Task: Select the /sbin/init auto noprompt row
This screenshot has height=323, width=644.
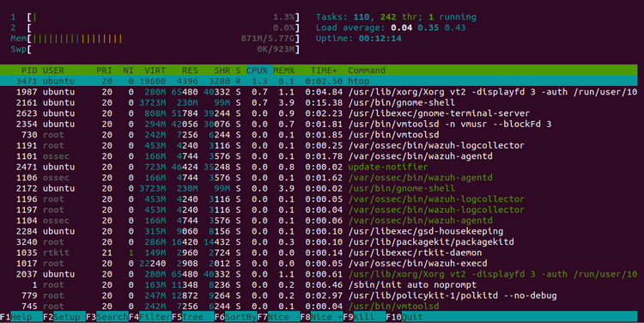Action: 319,285
